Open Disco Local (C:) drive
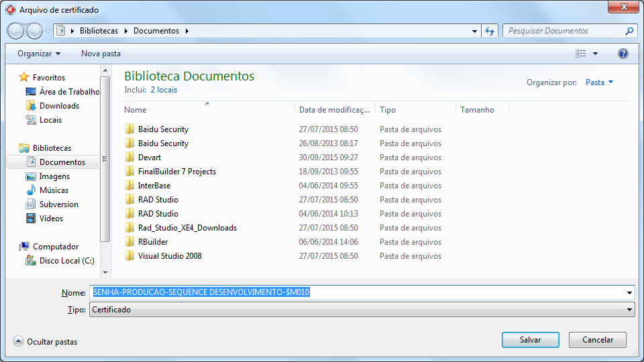This screenshot has width=644, height=362. tap(66, 261)
